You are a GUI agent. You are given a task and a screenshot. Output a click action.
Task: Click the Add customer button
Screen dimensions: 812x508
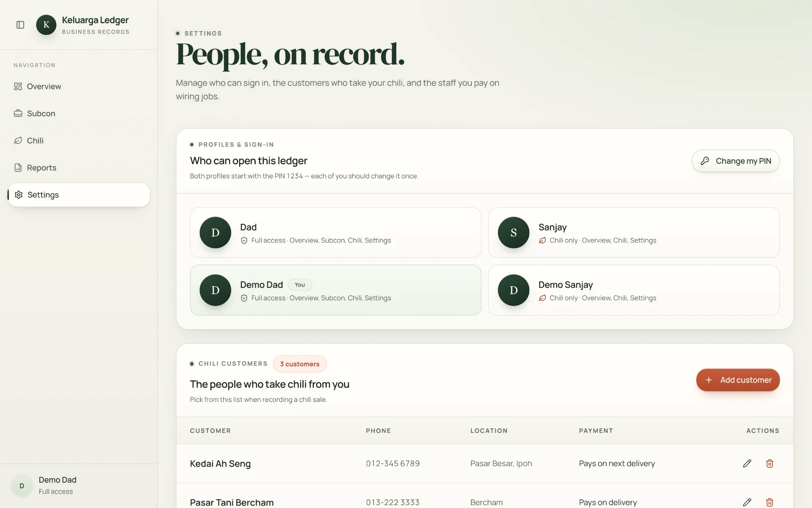click(738, 380)
